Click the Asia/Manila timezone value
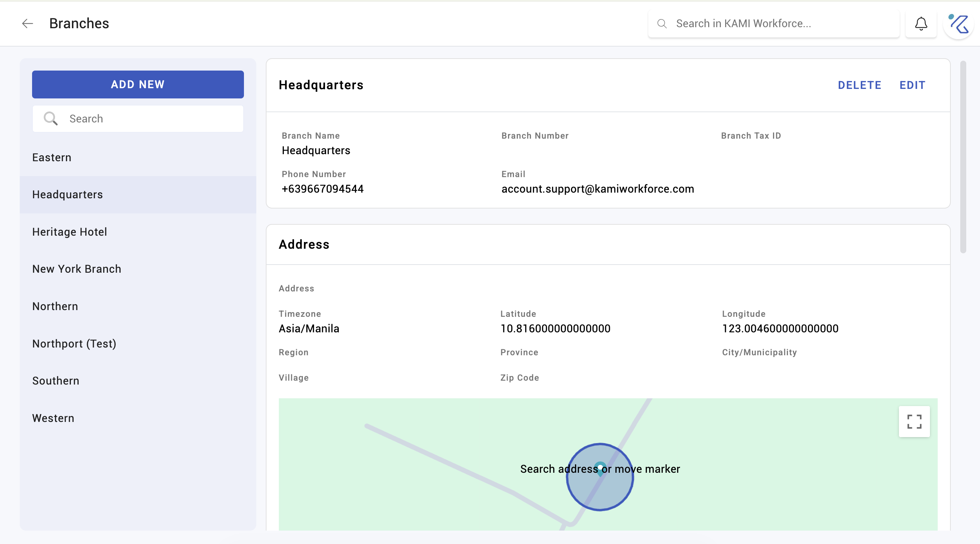 [309, 328]
